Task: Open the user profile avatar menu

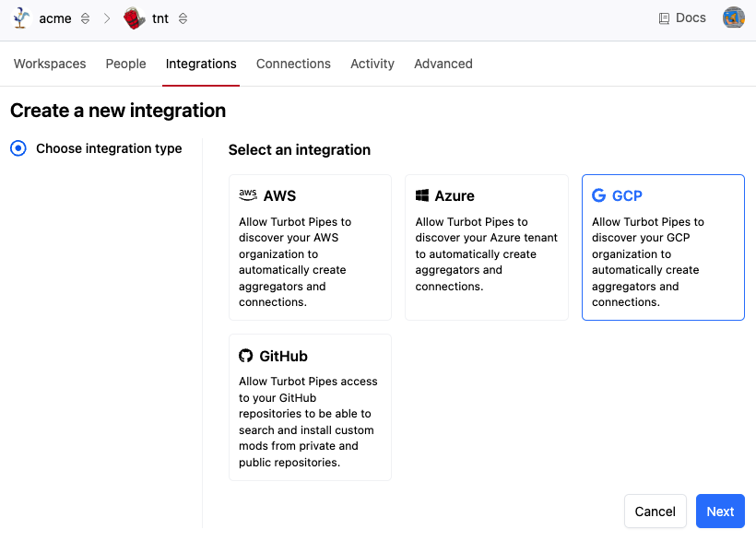Action: (733, 18)
